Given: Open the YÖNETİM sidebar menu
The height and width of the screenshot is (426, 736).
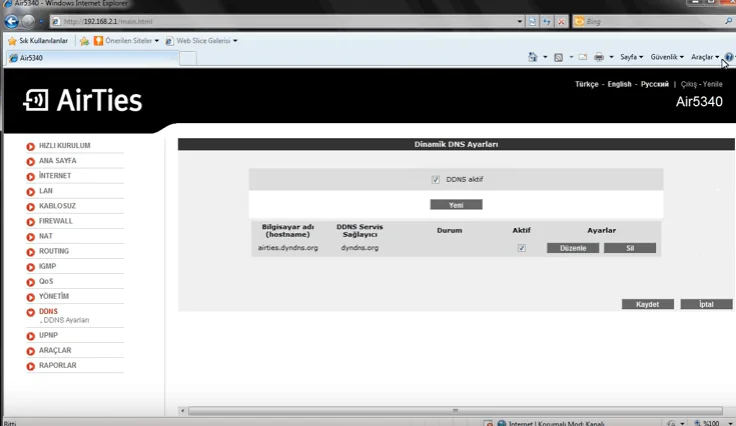Looking at the screenshot, I should point(54,296).
